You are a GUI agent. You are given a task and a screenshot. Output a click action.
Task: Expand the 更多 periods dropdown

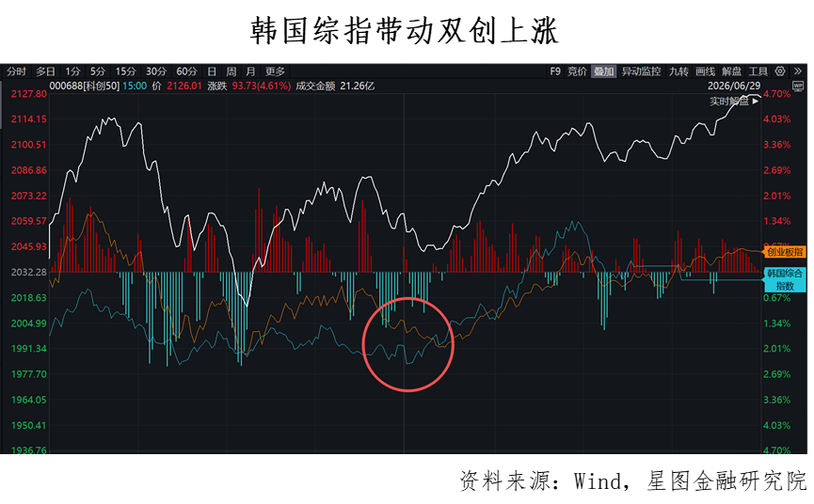pos(275,71)
